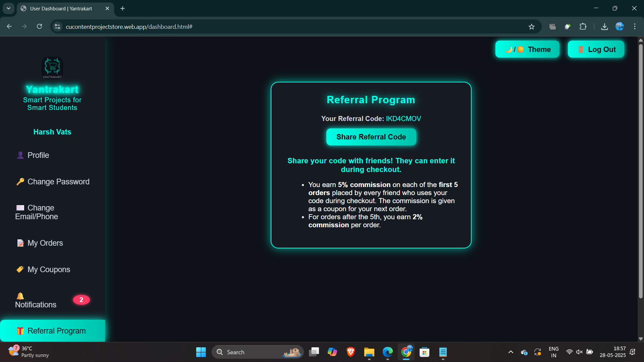
Task: Open browser Extensions puzzle icon
Action: pyautogui.click(x=583, y=27)
